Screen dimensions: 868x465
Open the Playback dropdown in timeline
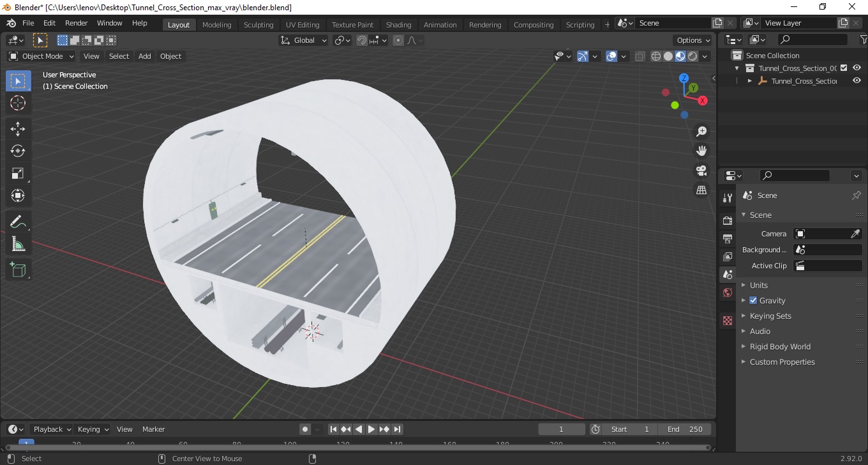click(52, 429)
